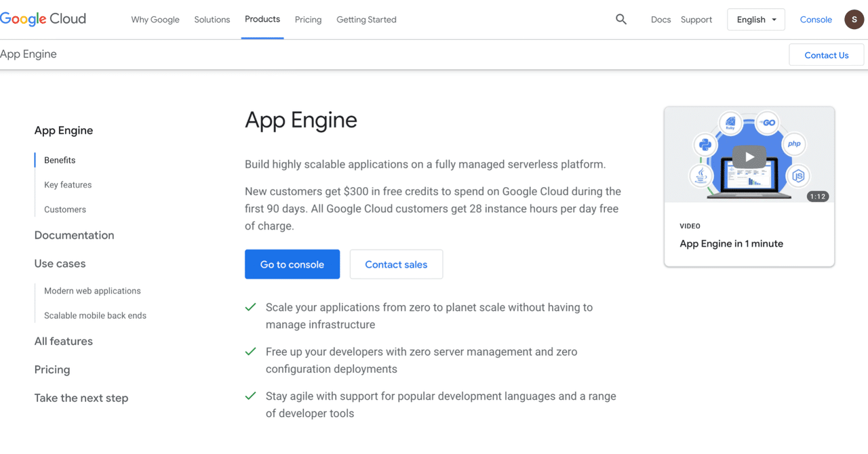Click Contact Us at top right
The image size is (868, 454).
pos(826,55)
